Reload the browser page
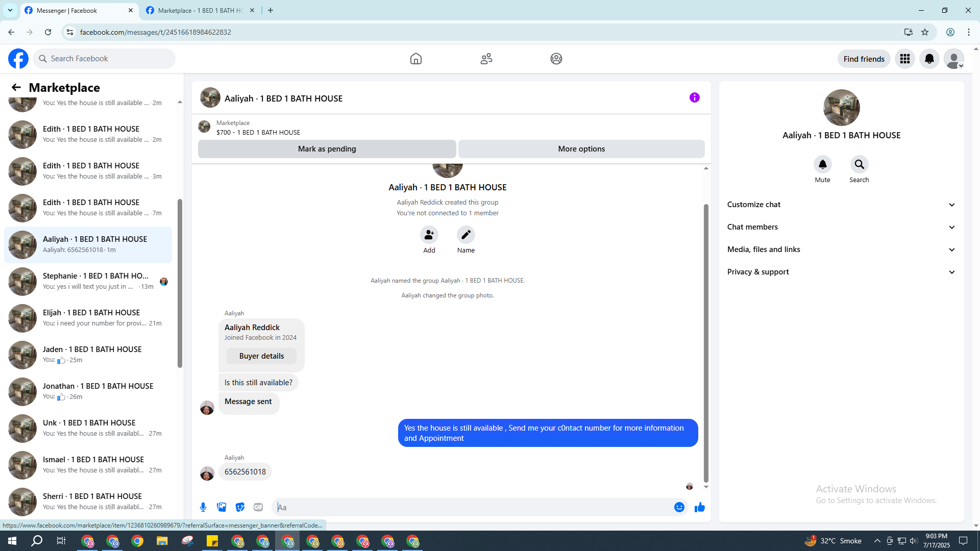This screenshot has height=551, width=980. tap(48, 32)
